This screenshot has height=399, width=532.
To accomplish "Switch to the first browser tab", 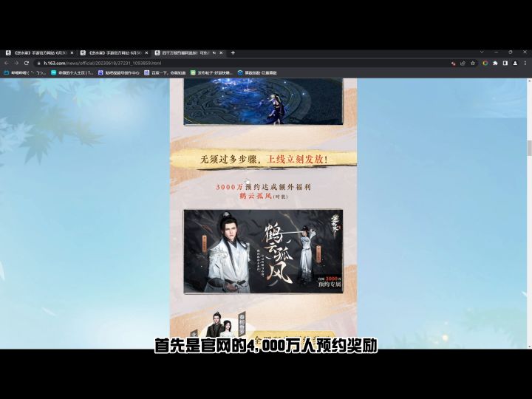I will pyautogui.click(x=38, y=53).
